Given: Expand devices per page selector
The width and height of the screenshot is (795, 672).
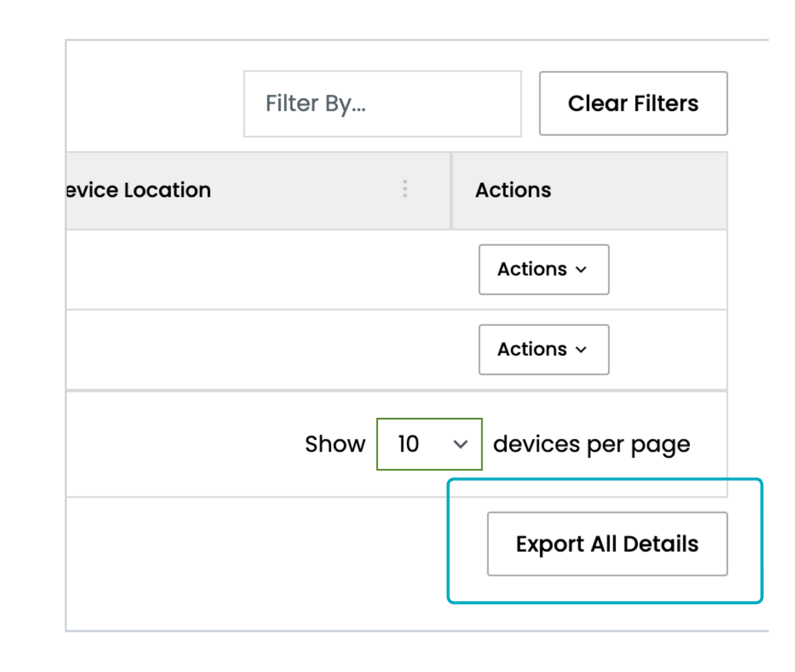Looking at the screenshot, I should [x=429, y=444].
